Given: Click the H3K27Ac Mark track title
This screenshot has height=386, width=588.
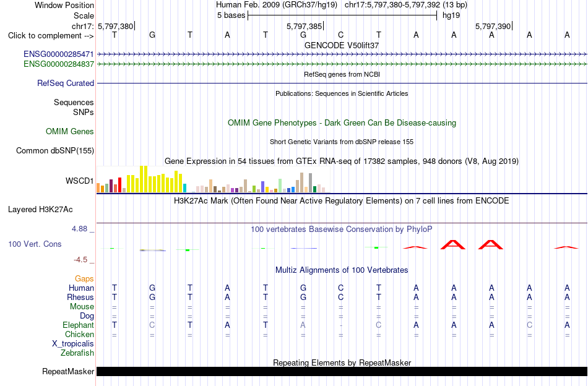Looking at the screenshot, I should click(x=342, y=201).
